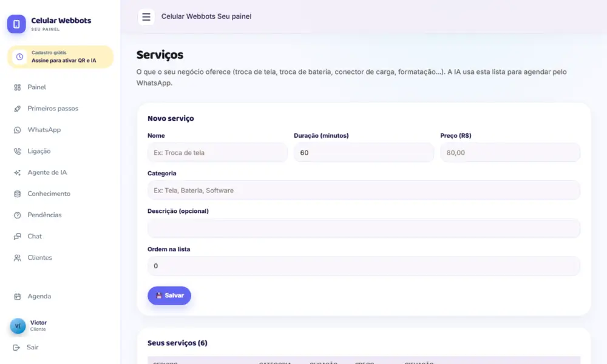Focus the Categoria input field
Viewport: 607px width, 364px height.
coord(364,190)
